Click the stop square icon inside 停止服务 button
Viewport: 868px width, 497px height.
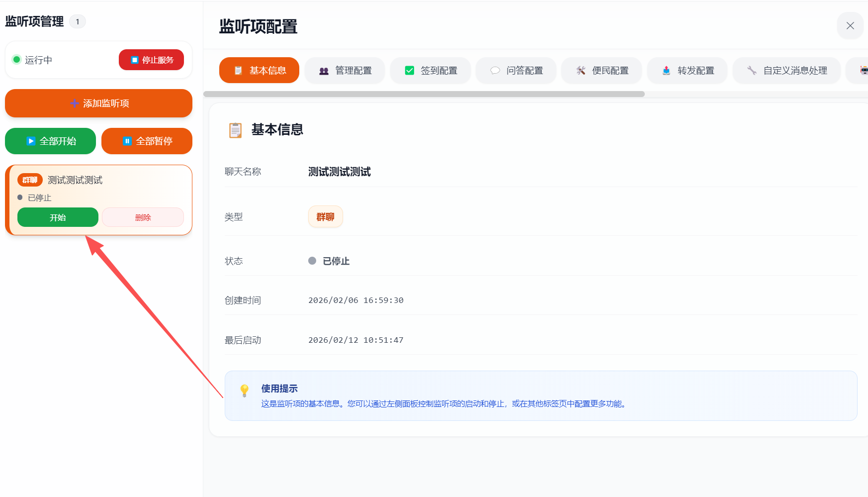tap(134, 59)
